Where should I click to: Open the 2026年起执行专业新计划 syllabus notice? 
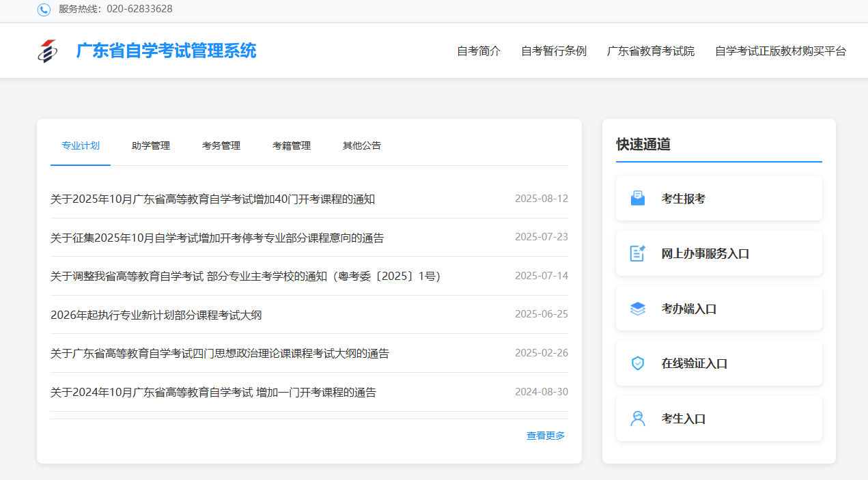pyautogui.click(x=156, y=315)
